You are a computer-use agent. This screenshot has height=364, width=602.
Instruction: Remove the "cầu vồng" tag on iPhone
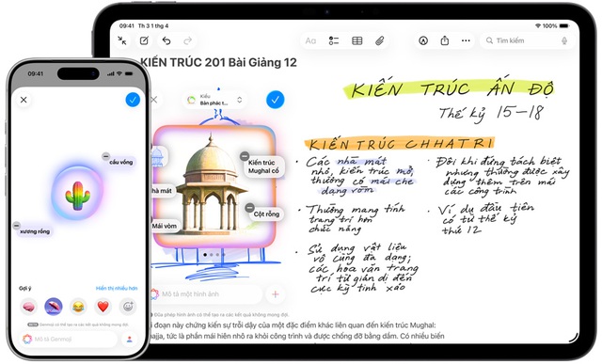coord(105,156)
